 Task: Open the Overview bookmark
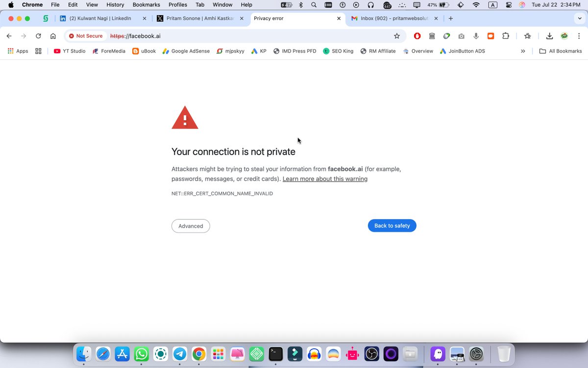tap(418, 51)
